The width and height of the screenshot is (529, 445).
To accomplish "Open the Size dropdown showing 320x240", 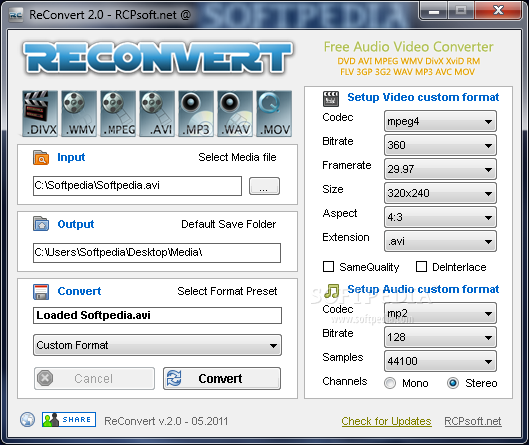I will (x=440, y=193).
